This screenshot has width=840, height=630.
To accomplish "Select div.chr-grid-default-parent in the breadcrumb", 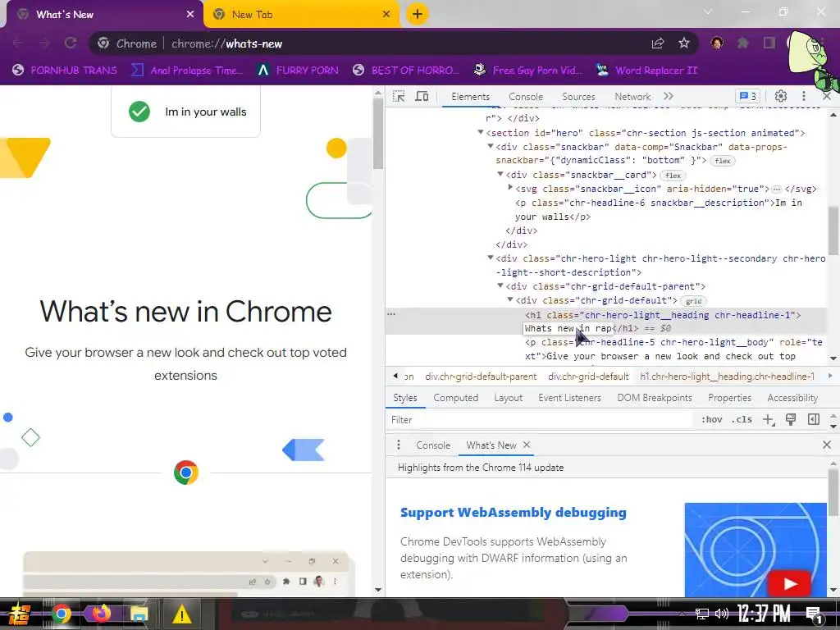I will point(481,377).
